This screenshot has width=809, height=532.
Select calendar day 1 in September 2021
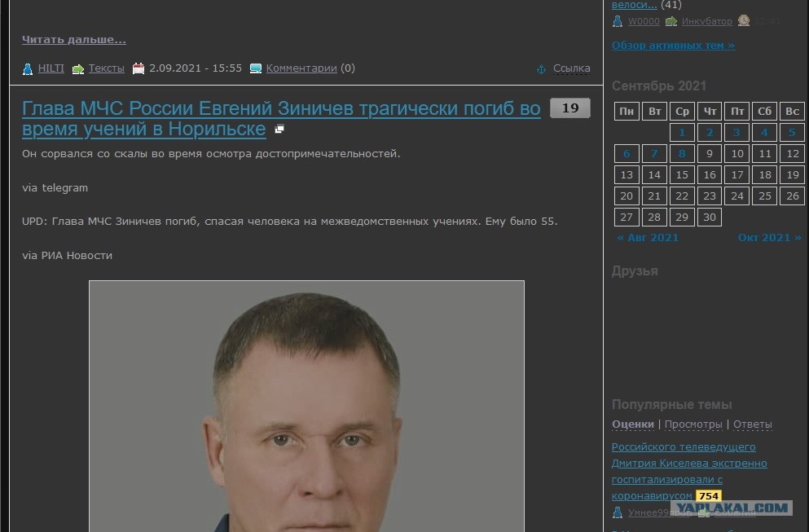[682, 133]
